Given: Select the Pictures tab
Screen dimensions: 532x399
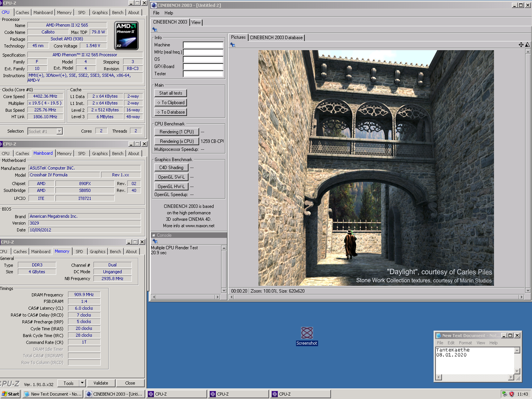Looking at the screenshot, I should tap(238, 37).
